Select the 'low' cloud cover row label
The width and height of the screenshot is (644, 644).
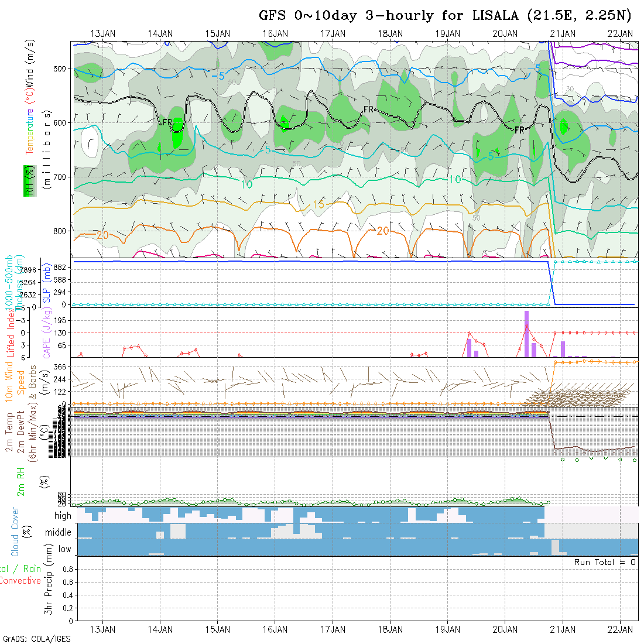(64, 549)
